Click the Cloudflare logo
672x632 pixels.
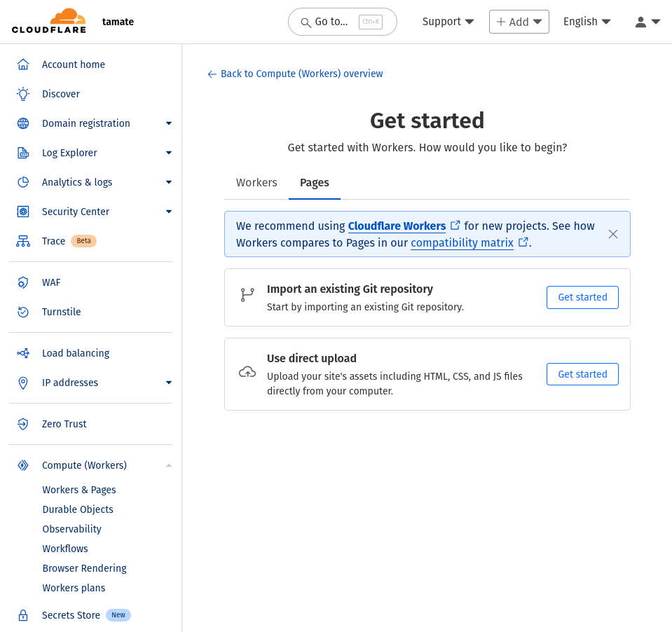click(49, 21)
